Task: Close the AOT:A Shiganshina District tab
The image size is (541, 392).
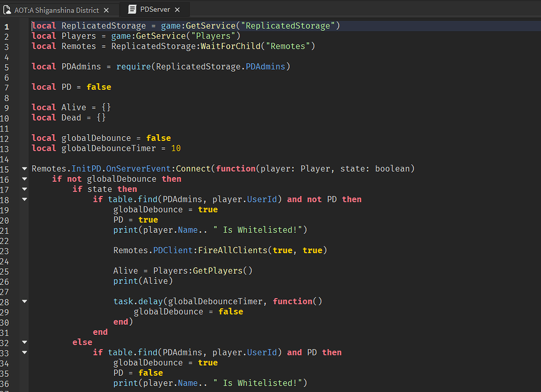Action: (x=106, y=10)
